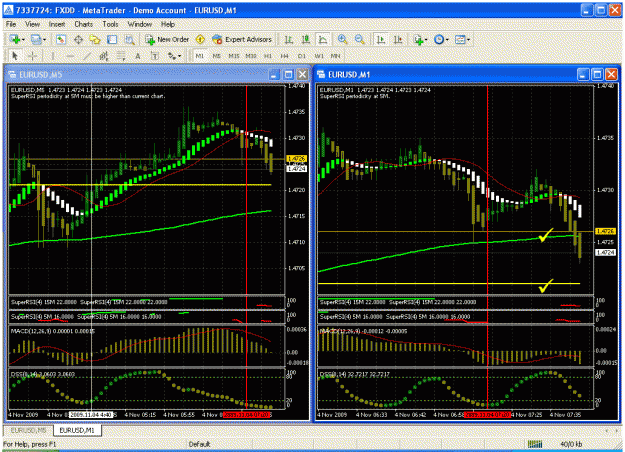Toggle the Chart Shift button

(x=398, y=39)
